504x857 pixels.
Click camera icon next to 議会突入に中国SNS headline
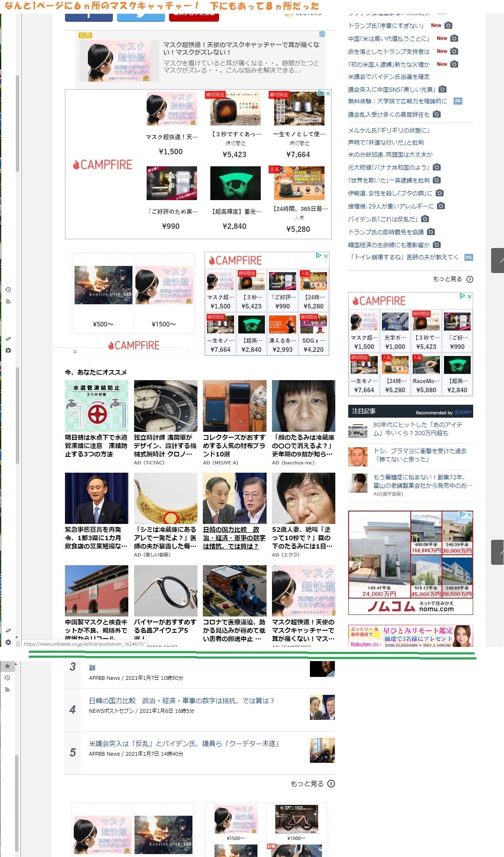coord(443,89)
